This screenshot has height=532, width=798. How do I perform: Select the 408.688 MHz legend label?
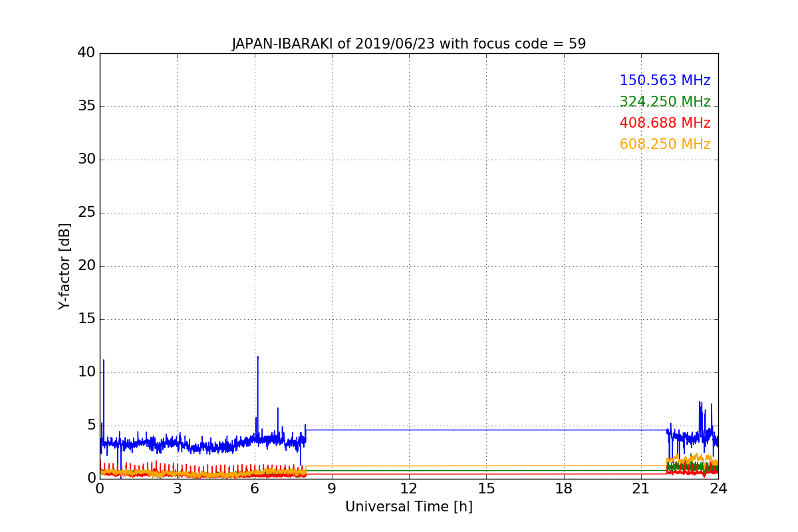point(665,123)
